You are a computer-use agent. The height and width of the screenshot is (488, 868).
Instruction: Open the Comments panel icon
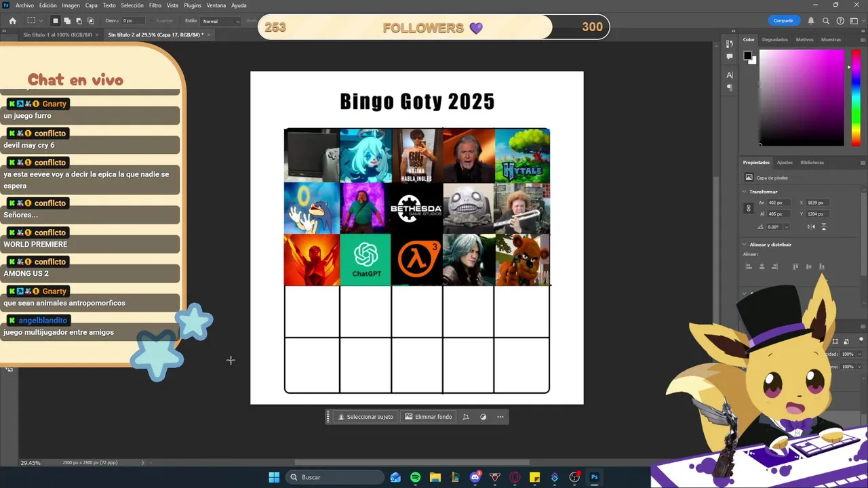[x=730, y=56]
